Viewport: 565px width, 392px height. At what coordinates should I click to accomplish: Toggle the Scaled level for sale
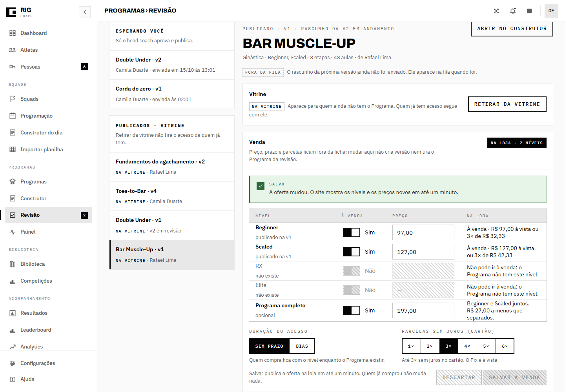click(352, 252)
